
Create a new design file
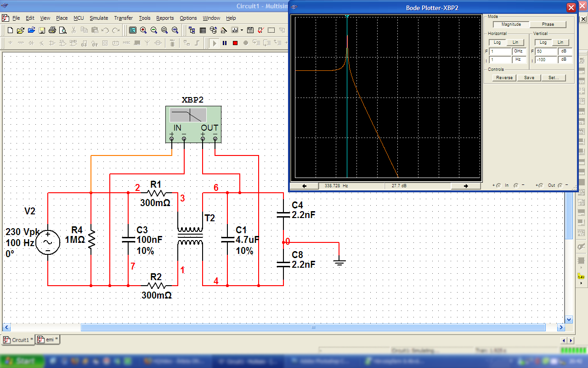tap(11, 30)
